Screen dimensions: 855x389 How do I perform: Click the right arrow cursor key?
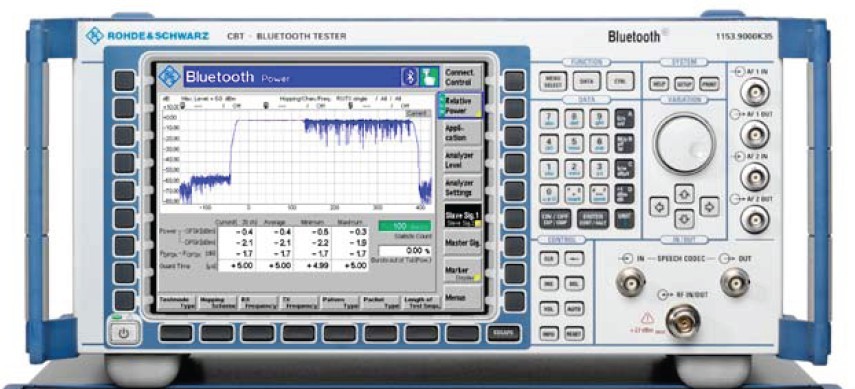pyautogui.click(x=709, y=207)
